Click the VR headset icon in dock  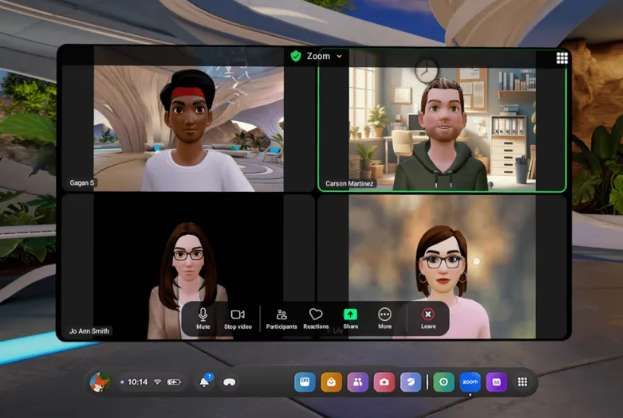229,382
